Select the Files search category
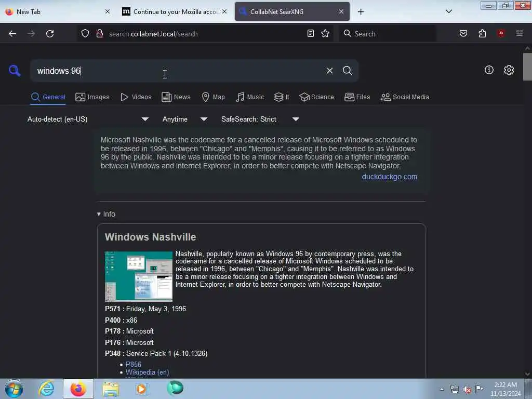 [x=357, y=97]
